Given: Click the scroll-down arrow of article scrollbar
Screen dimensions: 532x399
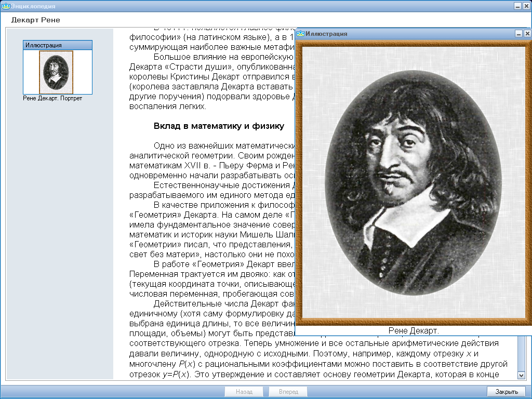Looking at the screenshot, I should 521,375.
